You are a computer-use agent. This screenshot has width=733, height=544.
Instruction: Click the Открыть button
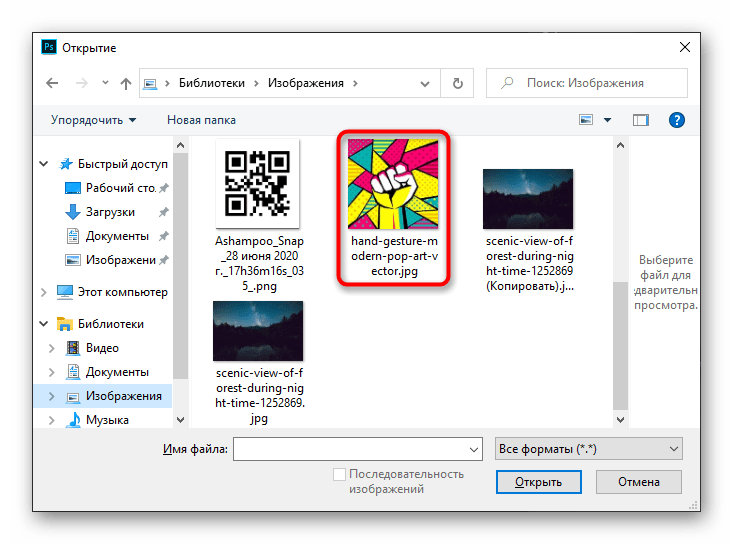click(x=539, y=482)
